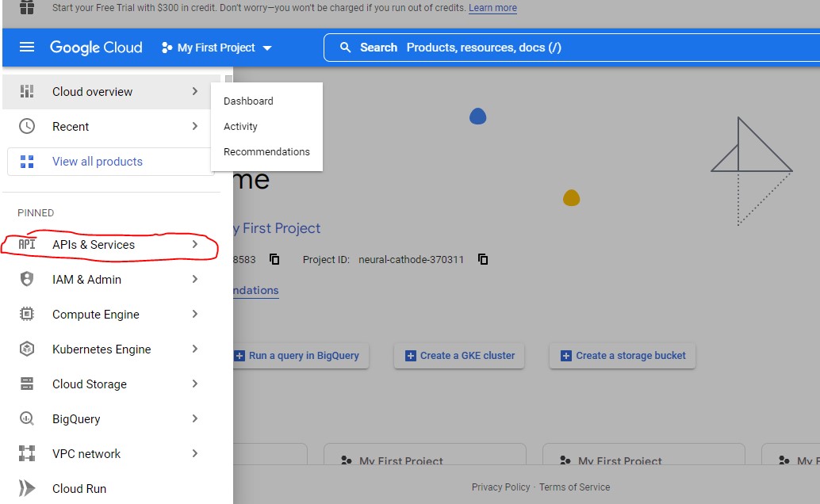Expand the Recent submenu arrow
The height and width of the screenshot is (504, 820).
[x=195, y=127]
